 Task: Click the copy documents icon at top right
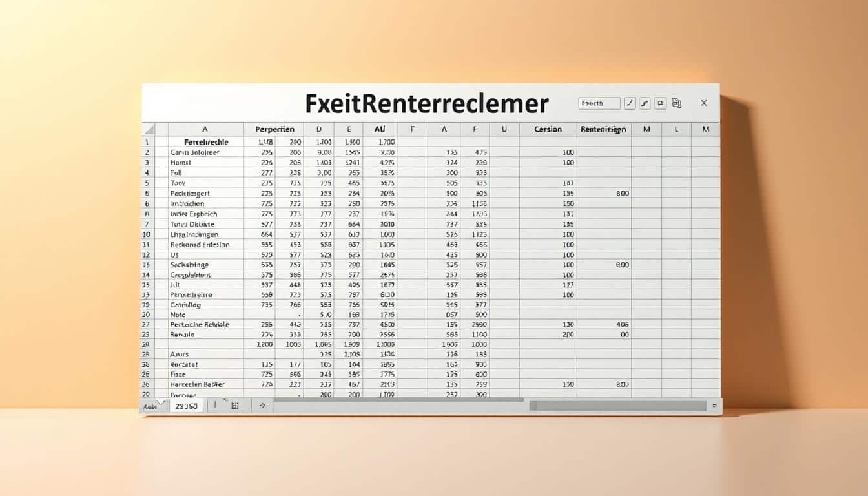[676, 103]
